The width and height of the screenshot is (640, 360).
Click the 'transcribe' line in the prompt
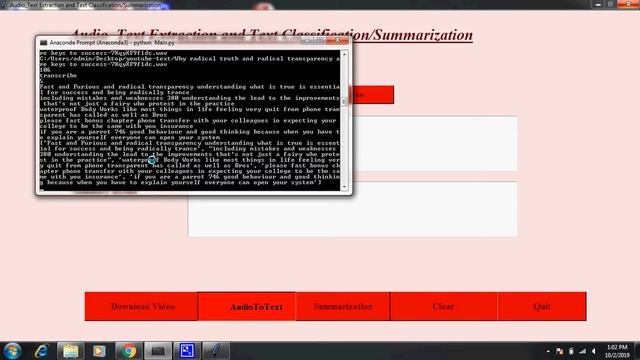click(x=58, y=76)
